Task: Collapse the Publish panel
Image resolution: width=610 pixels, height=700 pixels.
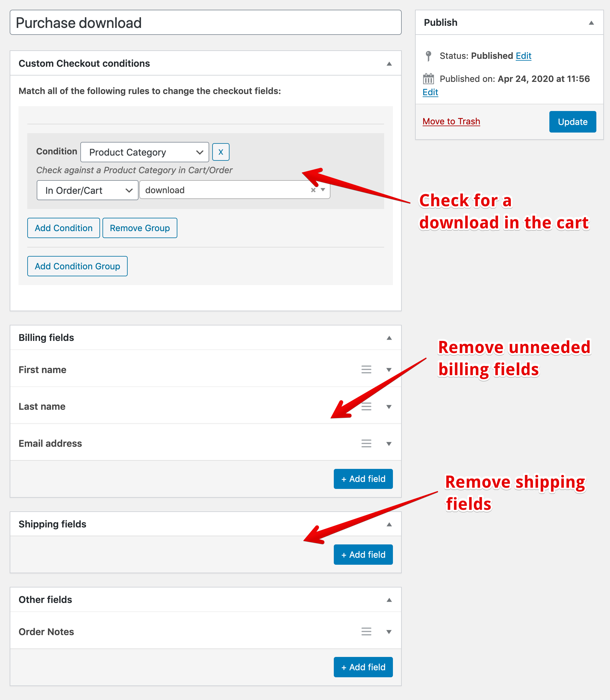Action: [x=591, y=23]
